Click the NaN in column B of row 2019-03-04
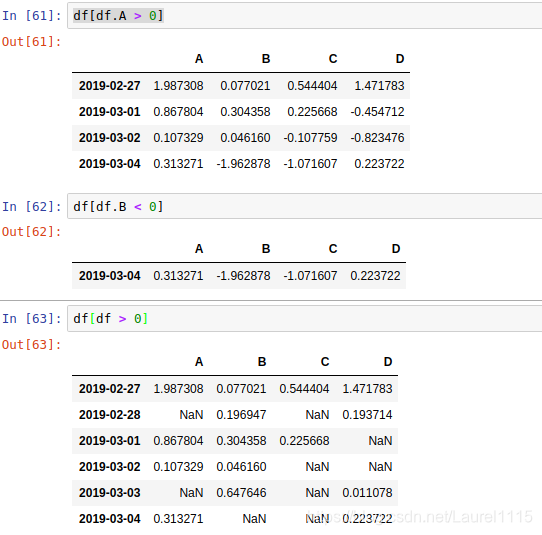This screenshot has height=535, width=542. (254, 518)
